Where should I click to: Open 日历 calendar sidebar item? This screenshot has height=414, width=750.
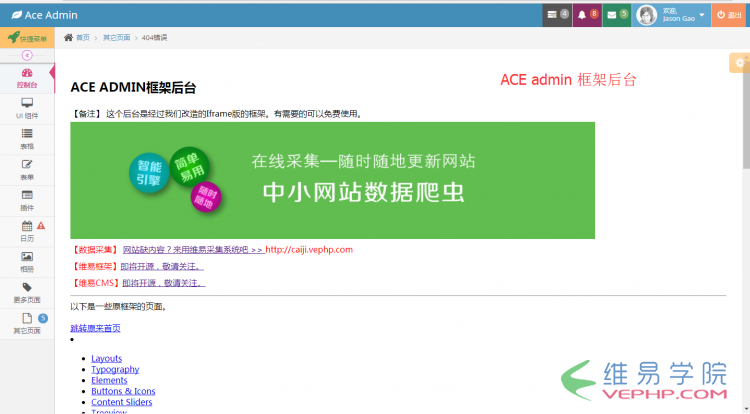pos(27,231)
